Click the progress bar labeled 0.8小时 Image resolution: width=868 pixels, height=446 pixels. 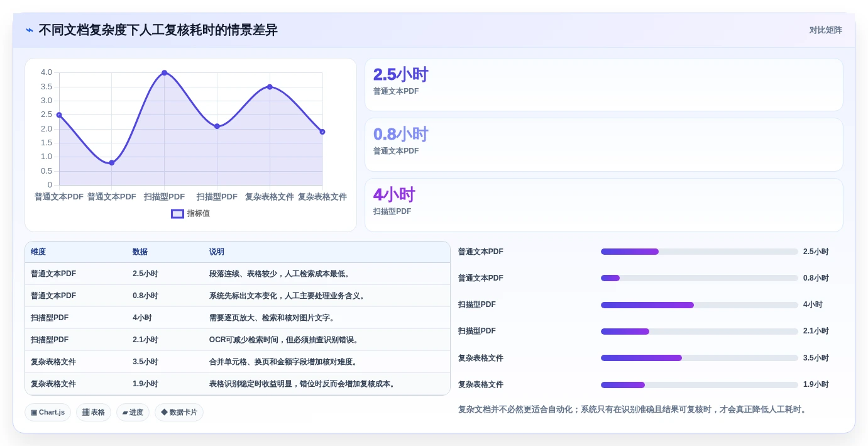[699, 278]
